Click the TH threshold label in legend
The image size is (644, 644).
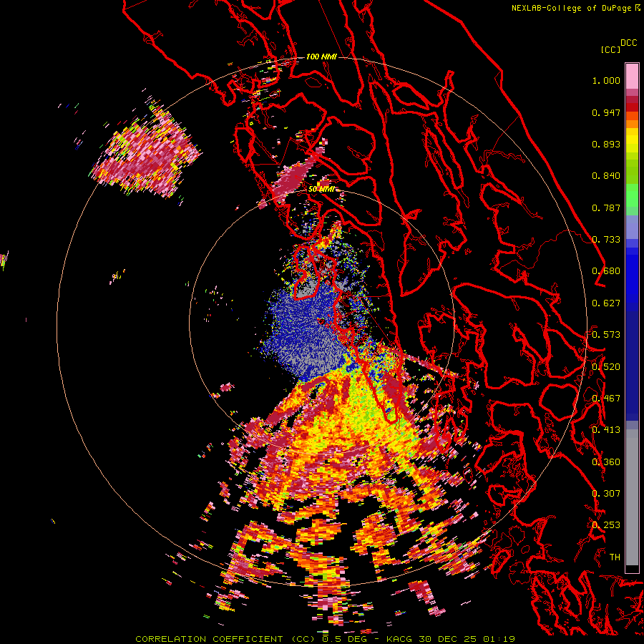click(615, 557)
